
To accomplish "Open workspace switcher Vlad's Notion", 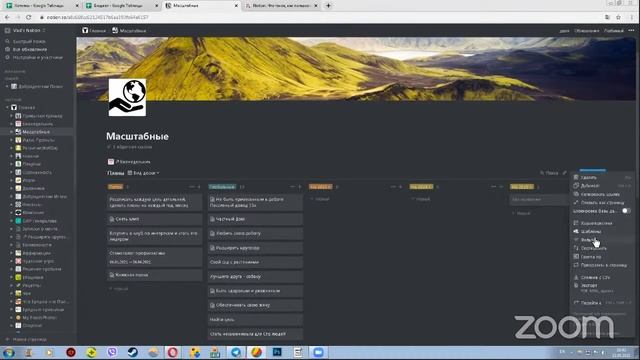I will [x=25, y=30].
